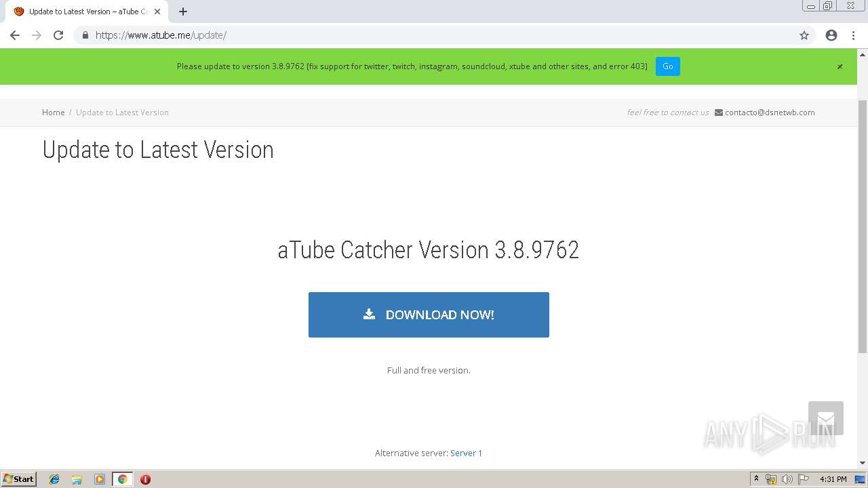Click the Update to Latest Version page heading
This screenshot has width=868, height=488.
[158, 150]
